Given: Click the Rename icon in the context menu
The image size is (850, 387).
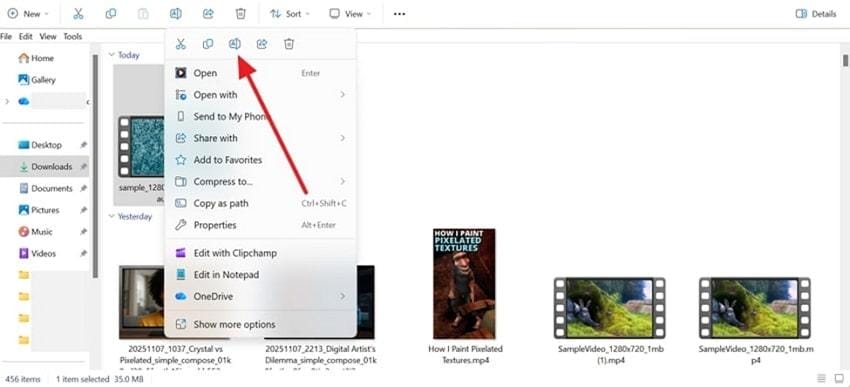Looking at the screenshot, I should click(235, 44).
